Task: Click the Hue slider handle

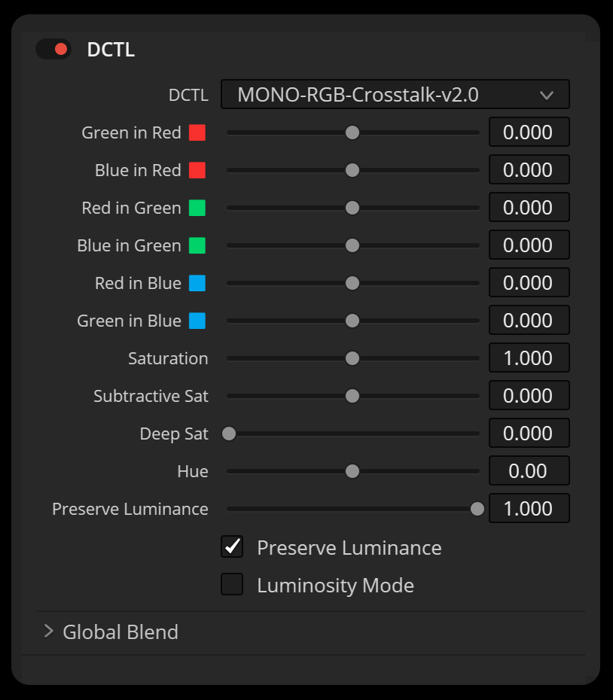Action: [352, 471]
